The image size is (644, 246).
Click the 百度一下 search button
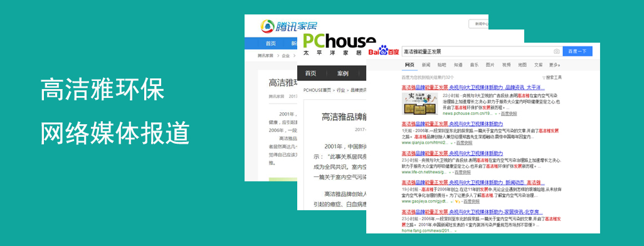click(x=578, y=51)
